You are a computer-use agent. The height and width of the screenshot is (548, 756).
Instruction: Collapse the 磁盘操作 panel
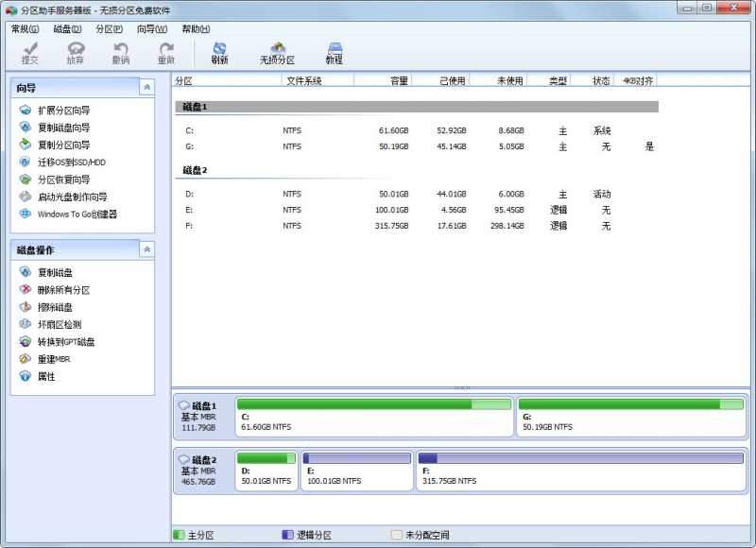tap(146, 249)
